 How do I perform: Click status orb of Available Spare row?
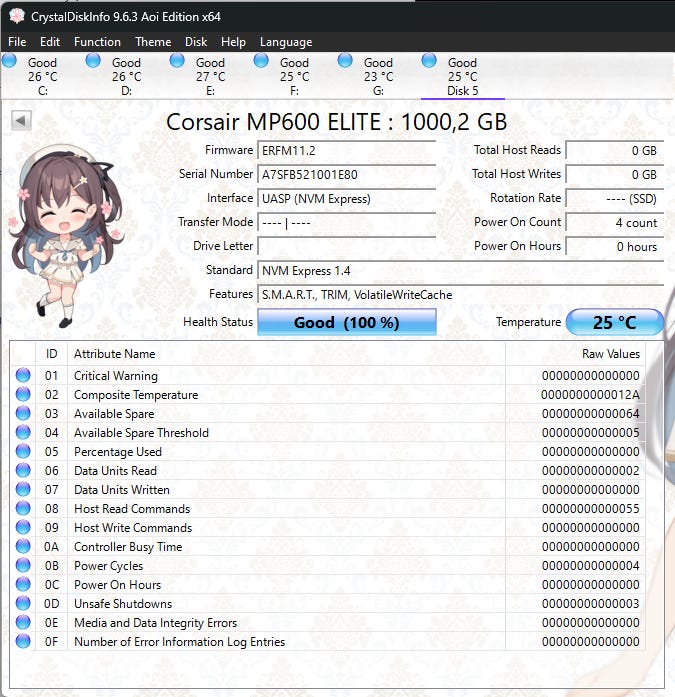[x=23, y=413]
